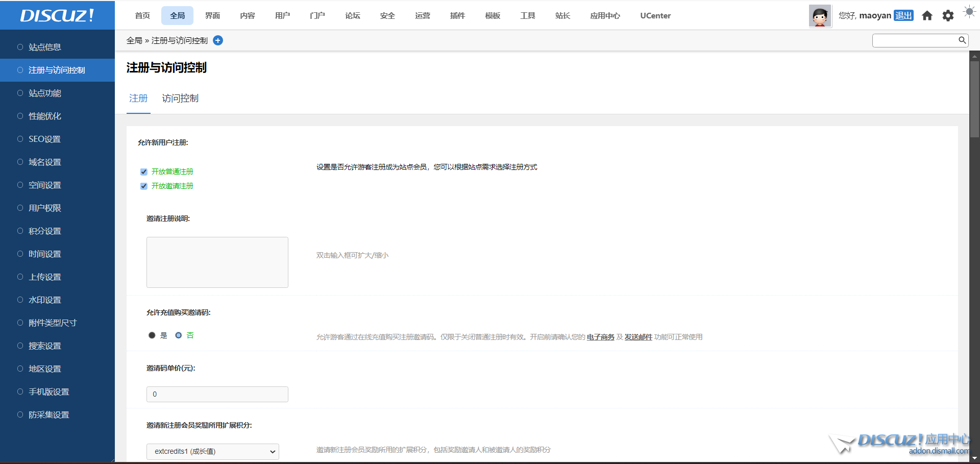This screenshot has height=464, width=980.
Task: Click the maoyan user avatar
Action: coord(820,16)
